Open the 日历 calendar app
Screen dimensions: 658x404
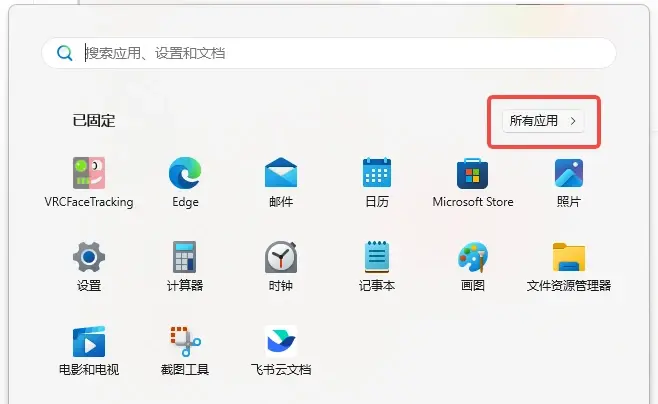(x=377, y=173)
